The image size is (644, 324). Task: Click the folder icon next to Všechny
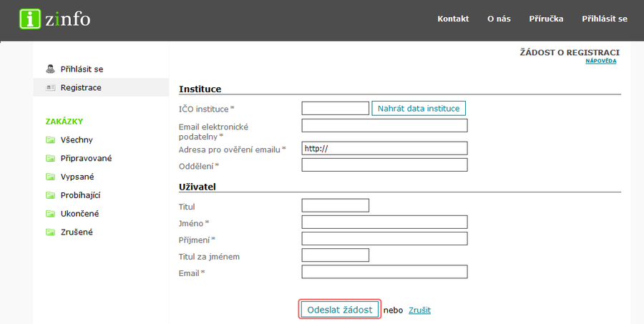[50, 139]
